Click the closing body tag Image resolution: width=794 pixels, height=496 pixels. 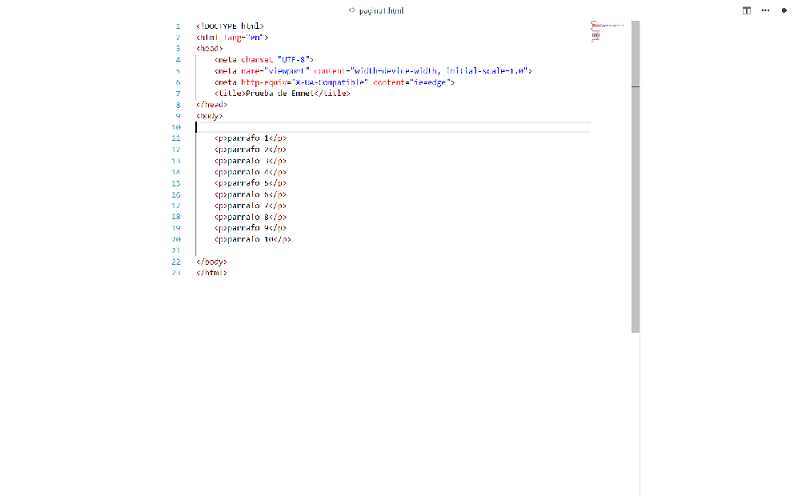tap(212, 262)
